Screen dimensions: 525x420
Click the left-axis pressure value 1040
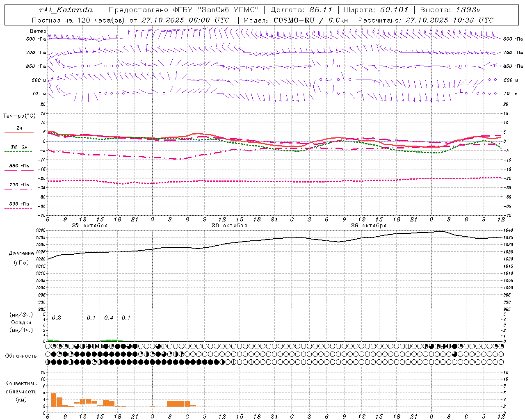[41, 231]
